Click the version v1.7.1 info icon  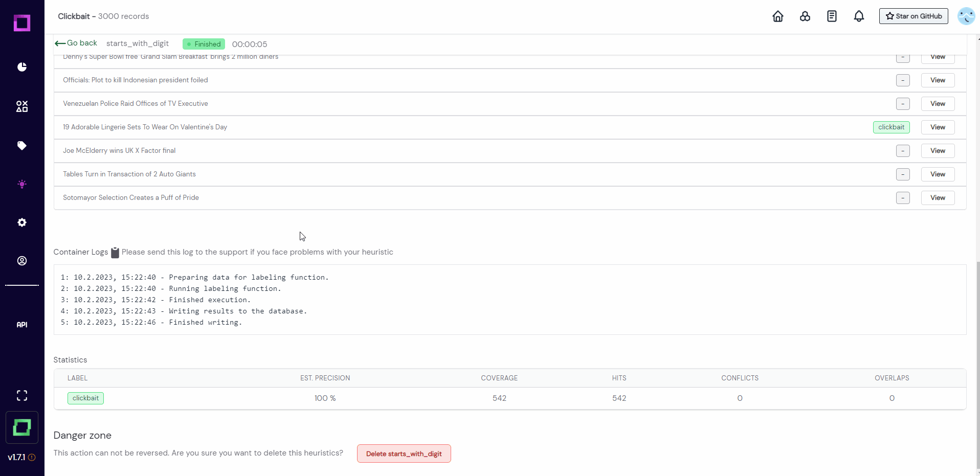32,458
